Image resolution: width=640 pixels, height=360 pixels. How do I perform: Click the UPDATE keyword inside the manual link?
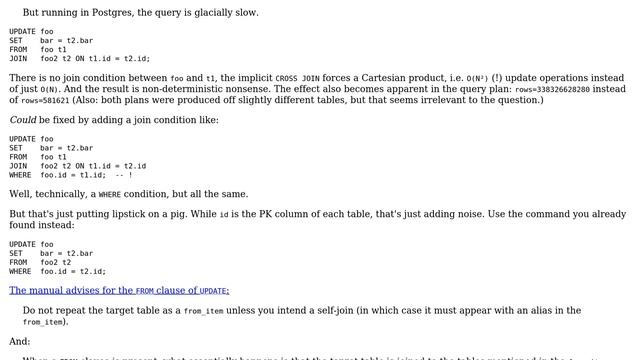point(213,291)
